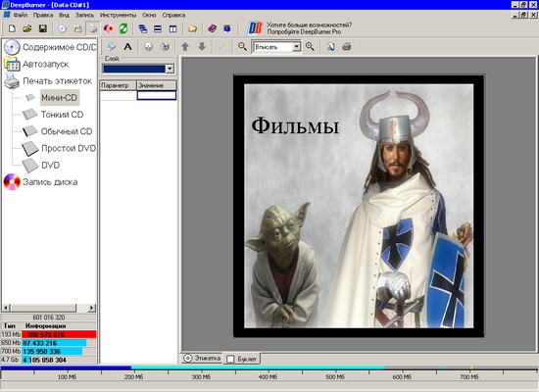Viewport: 539px width, 392px height.
Task: Click the purple help book icon
Action: pos(212,28)
